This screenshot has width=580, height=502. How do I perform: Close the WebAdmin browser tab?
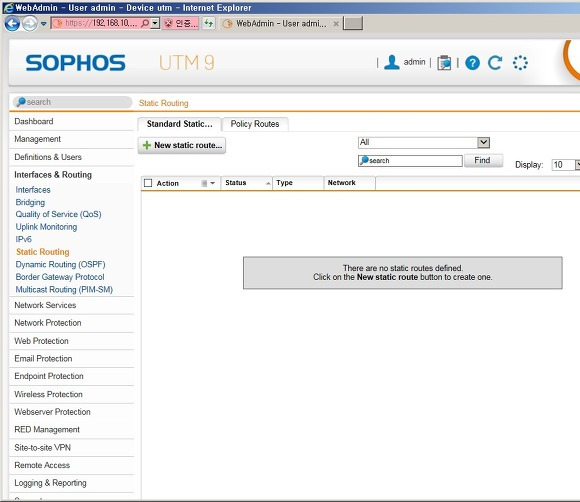(336, 24)
